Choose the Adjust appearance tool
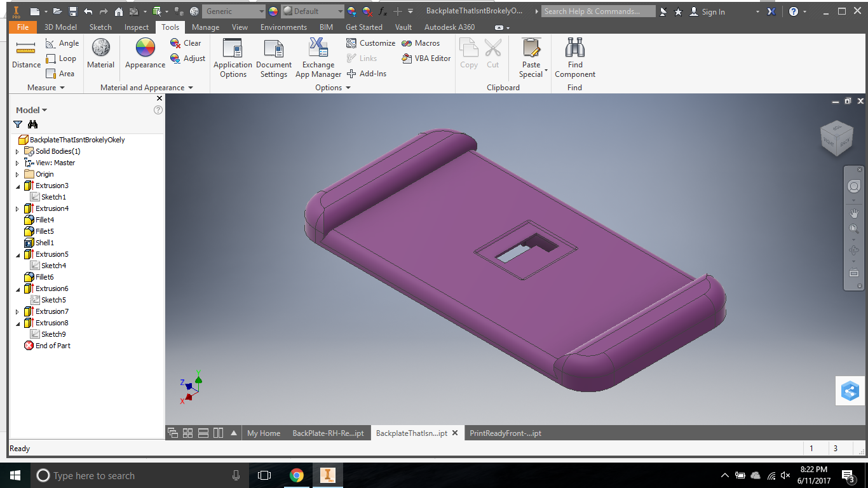Screen dimensions: 868x488 tap(187, 58)
